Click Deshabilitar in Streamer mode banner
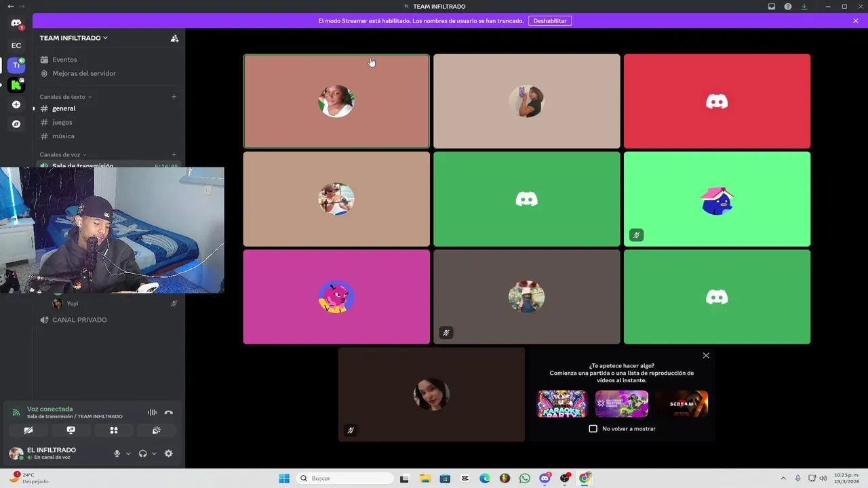This screenshot has width=868, height=488. (550, 21)
